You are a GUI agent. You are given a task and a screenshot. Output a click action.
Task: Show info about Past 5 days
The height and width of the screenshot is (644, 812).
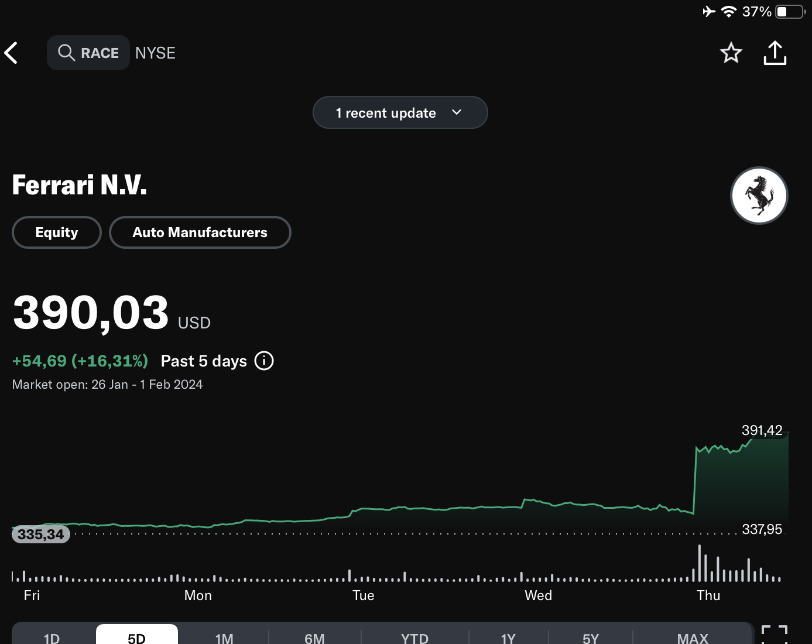[264, 361]
